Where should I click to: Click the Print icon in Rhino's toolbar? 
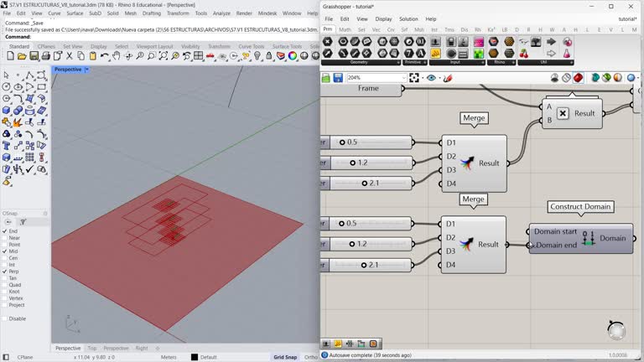click(45, 56)
